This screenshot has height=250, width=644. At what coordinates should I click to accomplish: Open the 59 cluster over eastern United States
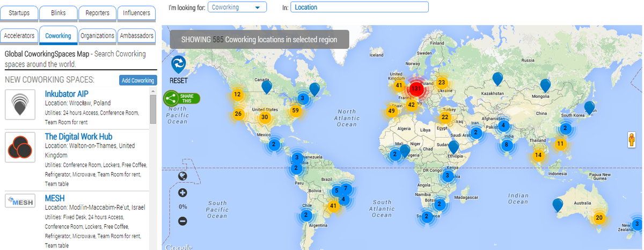pyautogui.click(x=295, y=111)
